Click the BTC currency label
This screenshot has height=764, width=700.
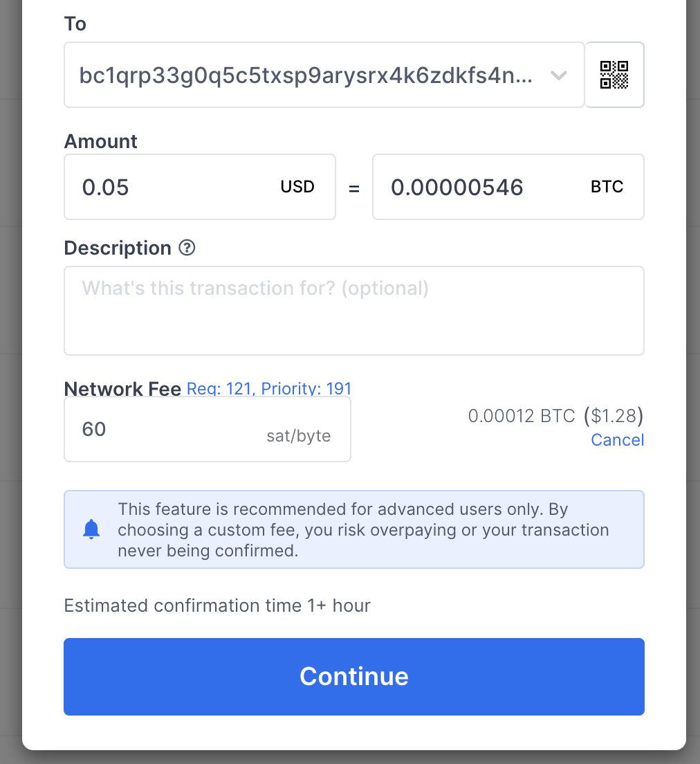607,187
